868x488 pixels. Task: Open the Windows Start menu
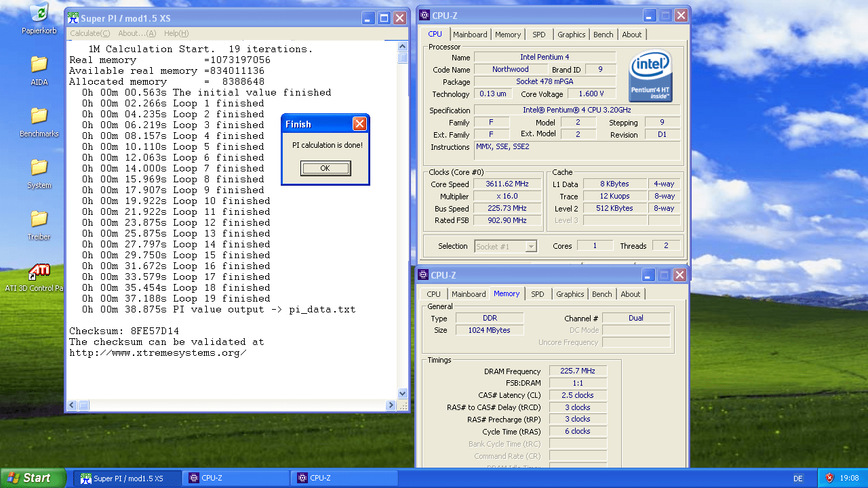(x=33, y=478)
